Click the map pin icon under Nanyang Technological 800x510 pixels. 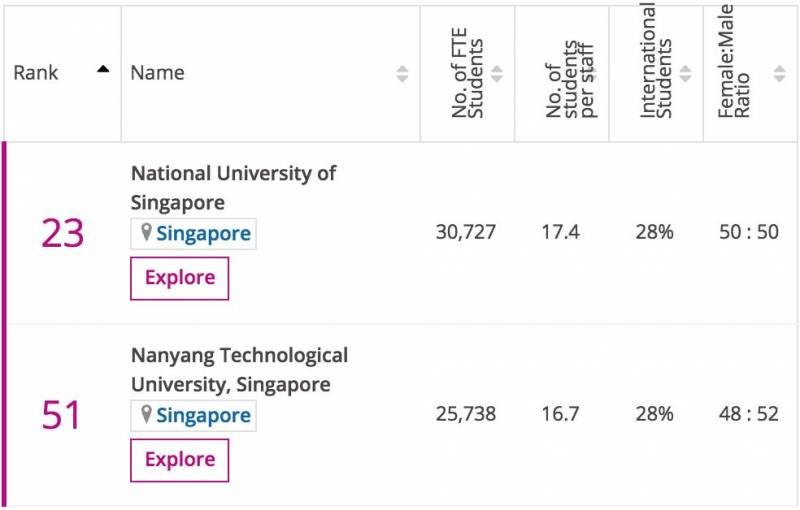[x=146, y=414]
